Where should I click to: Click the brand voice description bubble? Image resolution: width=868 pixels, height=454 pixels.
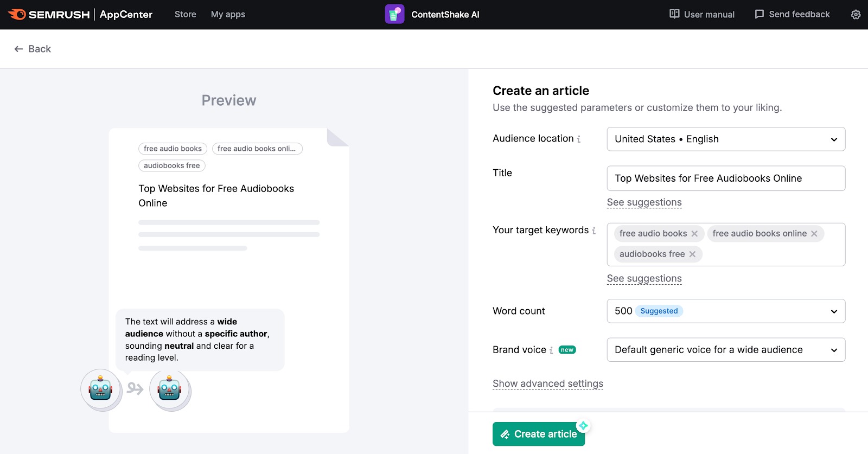(200, 340)
